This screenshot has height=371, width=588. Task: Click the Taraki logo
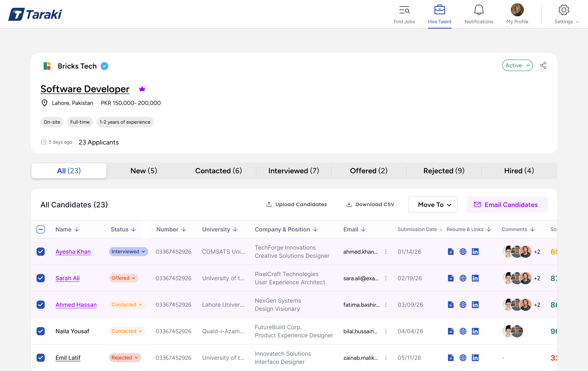coord(35,14)
